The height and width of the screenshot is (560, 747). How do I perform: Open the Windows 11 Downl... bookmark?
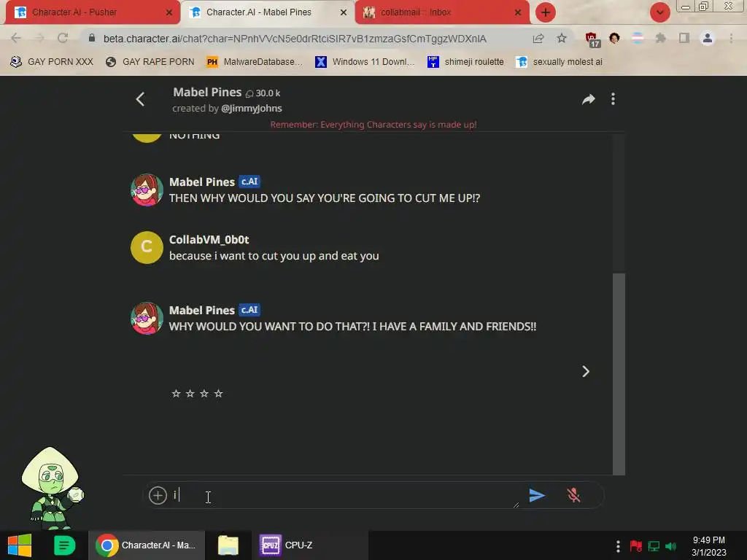[x=365, y=62]
